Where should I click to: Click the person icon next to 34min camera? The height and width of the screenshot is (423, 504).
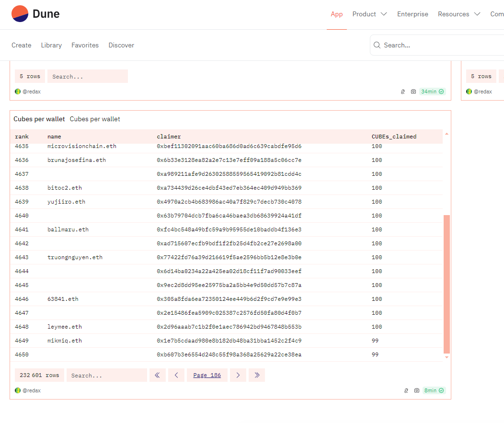403,91
